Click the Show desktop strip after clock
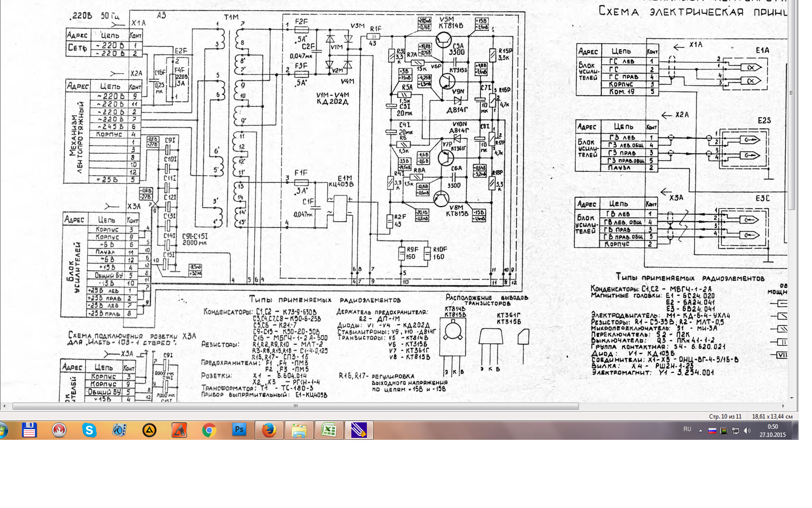 (795, 430)
